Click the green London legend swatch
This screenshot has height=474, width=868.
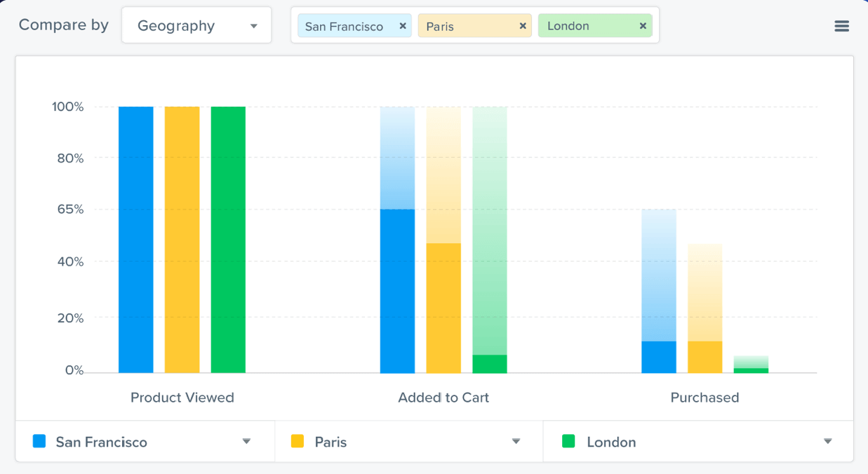(568, 441)
